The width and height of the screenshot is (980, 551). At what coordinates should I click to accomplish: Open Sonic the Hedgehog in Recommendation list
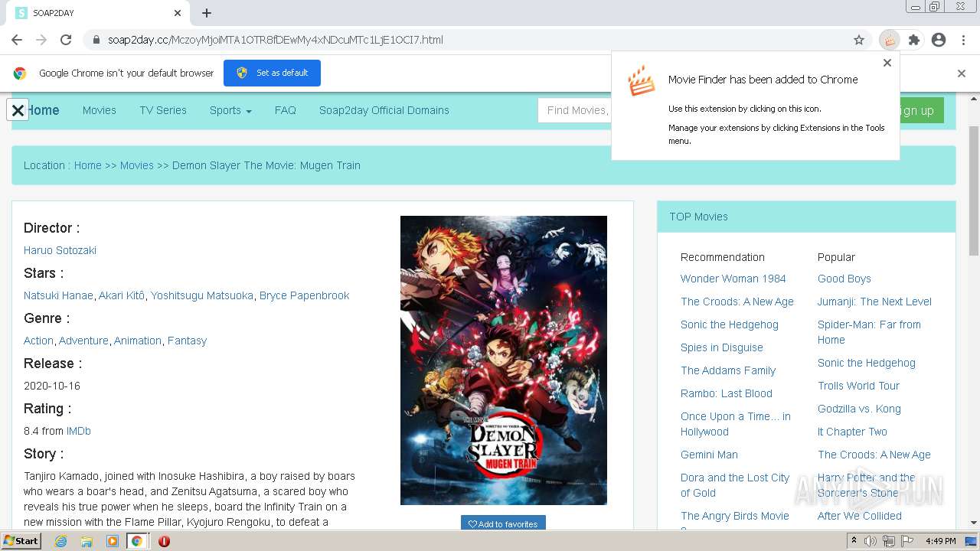coord(730,324)
